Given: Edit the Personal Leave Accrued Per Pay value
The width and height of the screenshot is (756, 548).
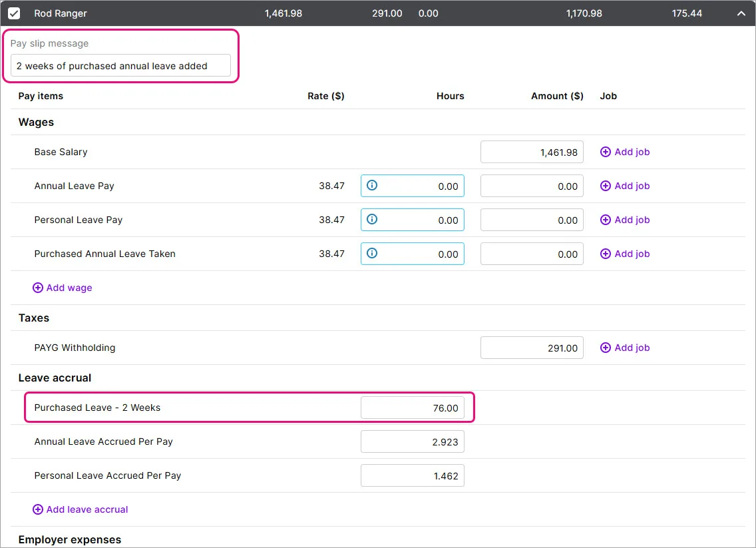Looking at the screenshot, I should click(x=413, y=475).
